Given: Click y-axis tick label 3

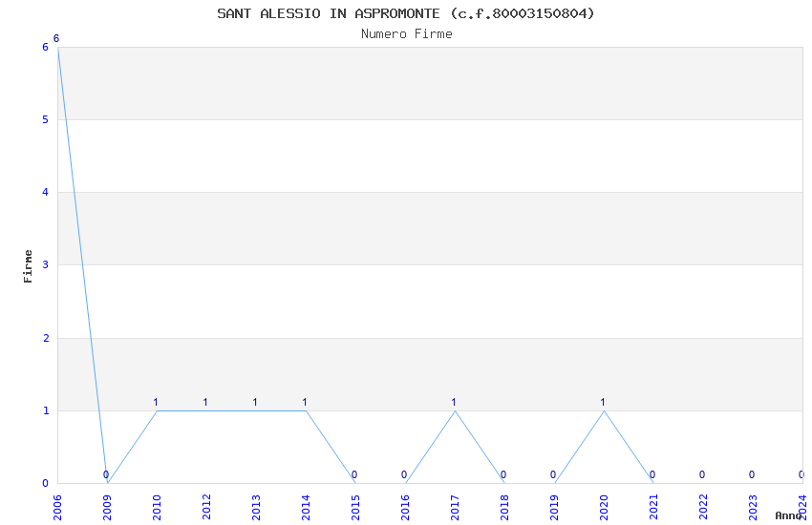Looking at the screenshot, I should (46, 264).
